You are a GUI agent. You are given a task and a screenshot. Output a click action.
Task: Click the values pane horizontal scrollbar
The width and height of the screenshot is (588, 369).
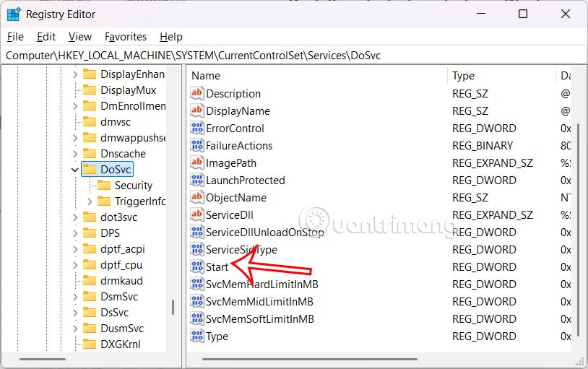click(310, 359)
